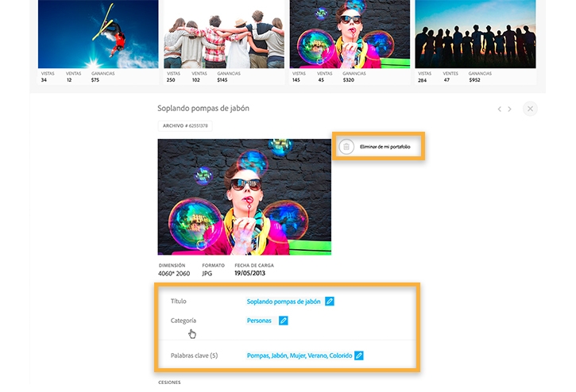Screen dimensions: 576x392
Task: Click earnings '$320' under bubbles photo
Action: pyautogui.click(x=349, y=79)
